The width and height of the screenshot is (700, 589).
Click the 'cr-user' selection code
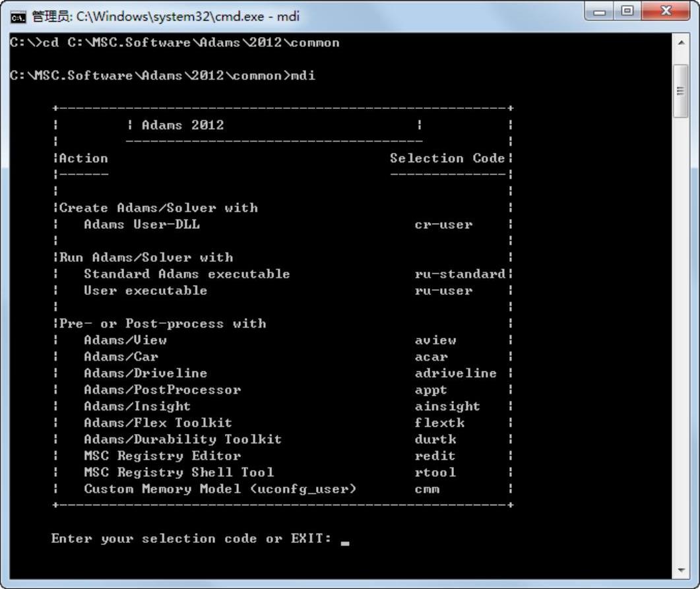[443, 224]
